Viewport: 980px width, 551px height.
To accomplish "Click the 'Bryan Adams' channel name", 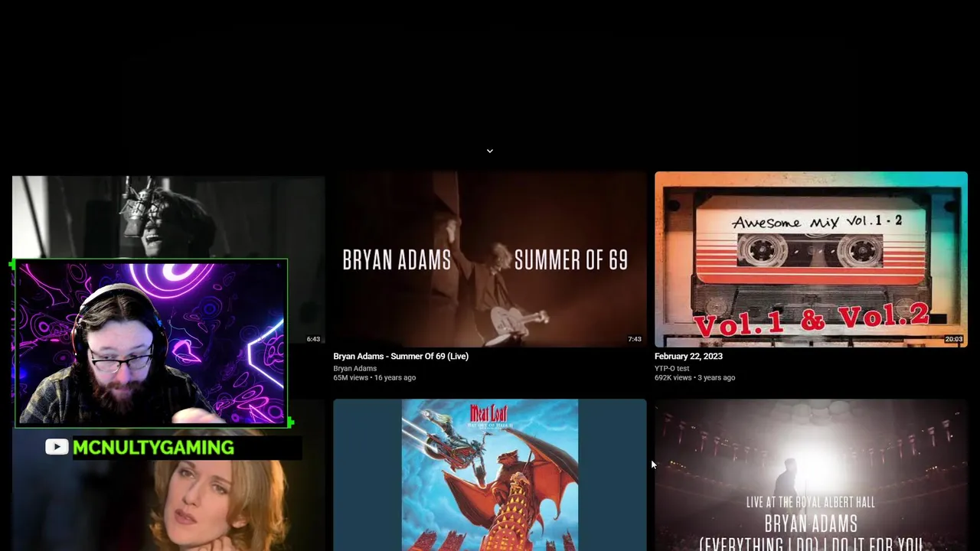I will point(354,368).
